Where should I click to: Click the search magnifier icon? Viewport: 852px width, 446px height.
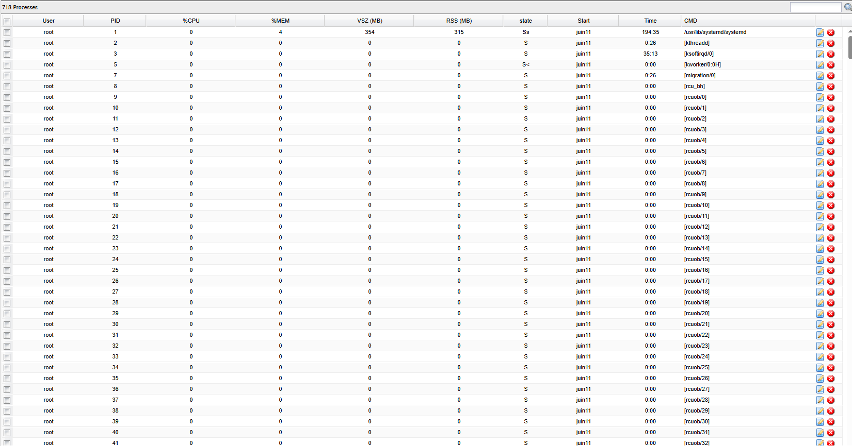coord(847,7)
